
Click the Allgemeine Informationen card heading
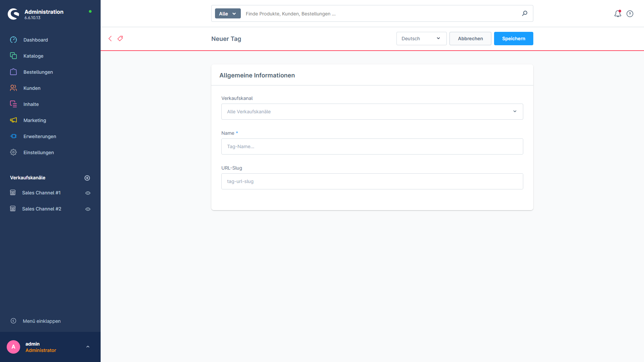pyautogui.click(x=257, y=75)
